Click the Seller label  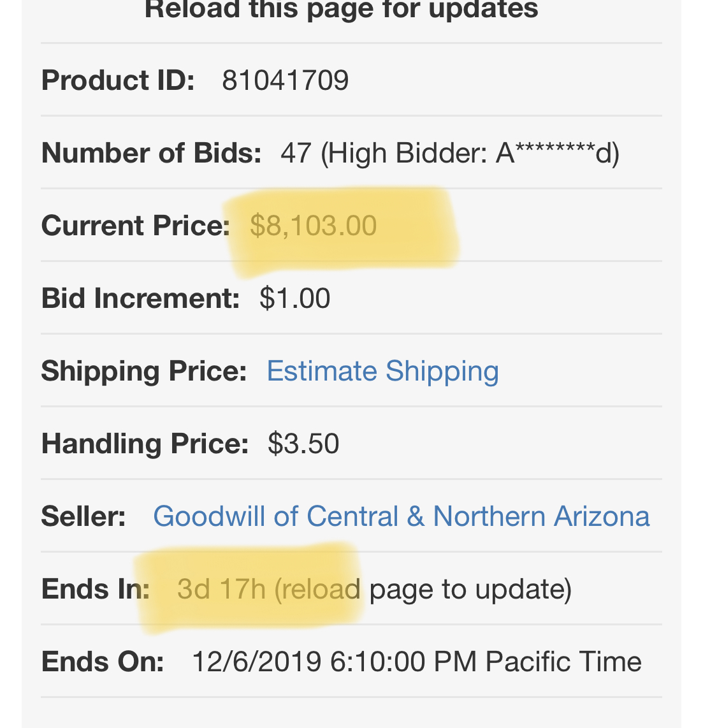point(83,516)
